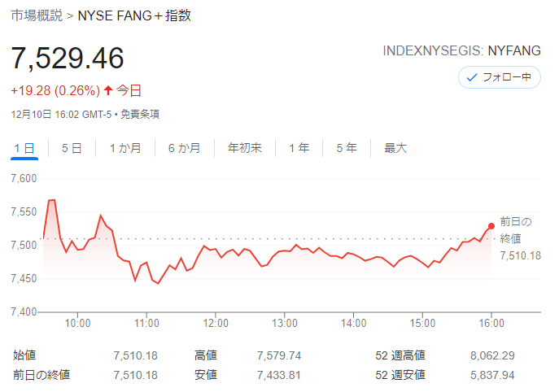Click the 11:00 time axis label
Image resolution: width=559 pixels, height=392 pixels.
point(146,323)
